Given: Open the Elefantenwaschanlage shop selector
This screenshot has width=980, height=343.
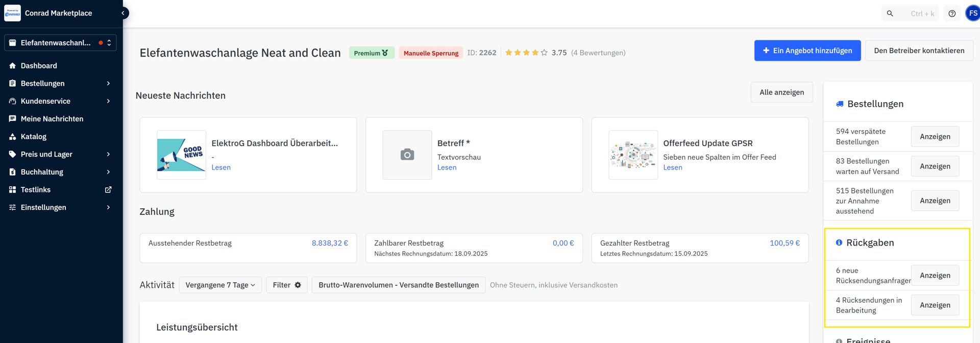Looking at the screenshot, I should 60,43.
